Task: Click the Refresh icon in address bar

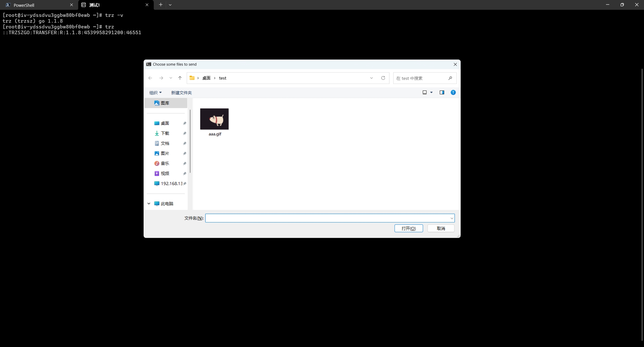Action: [383, 78]
